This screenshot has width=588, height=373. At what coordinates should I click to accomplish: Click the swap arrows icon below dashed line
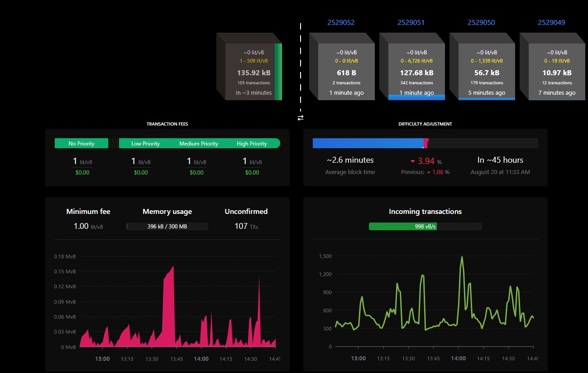click(301, 117)
